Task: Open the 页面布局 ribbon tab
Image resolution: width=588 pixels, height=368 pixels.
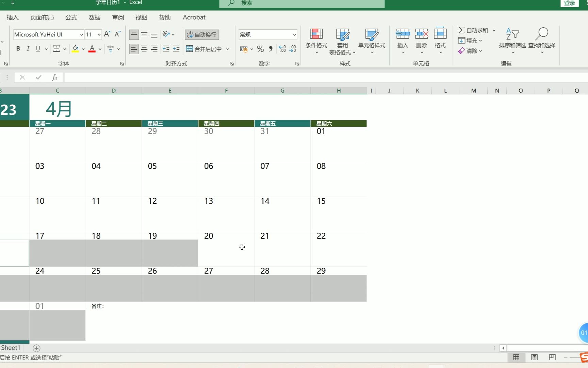Action: 42,17
